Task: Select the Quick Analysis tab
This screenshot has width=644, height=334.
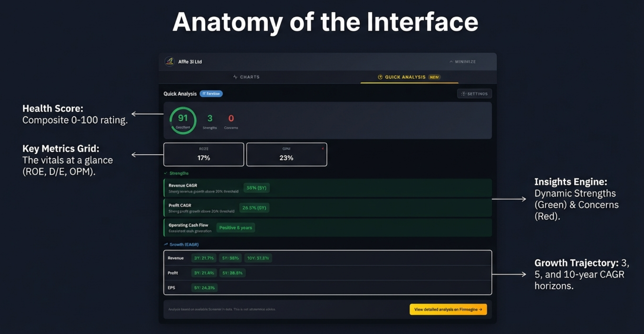Action: (x=405, y=77)
